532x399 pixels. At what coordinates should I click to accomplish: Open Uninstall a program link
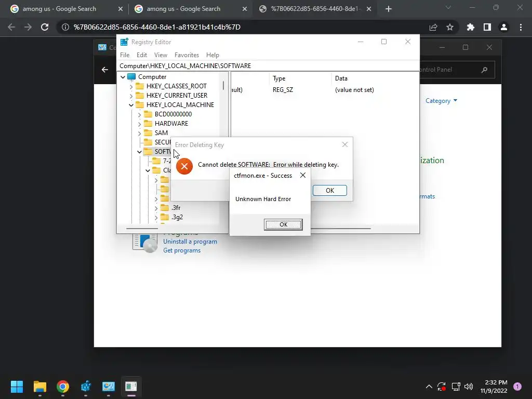[190, 242]
